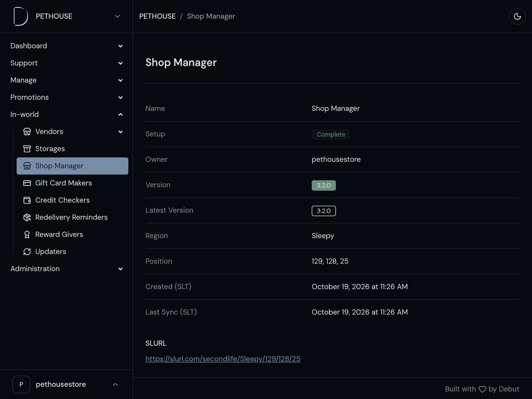532x399 pixels.
Task: Open the slurl.com Sleepy location link
Action: pos(223,359)
